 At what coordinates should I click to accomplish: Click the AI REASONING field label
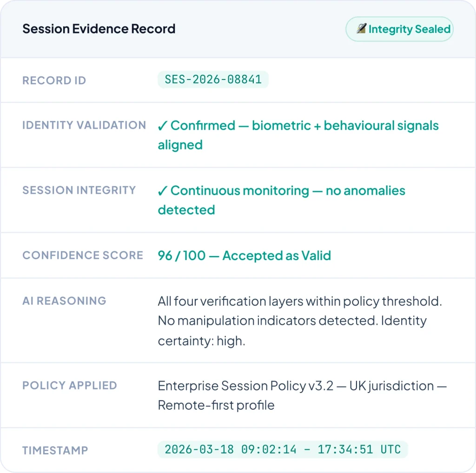pyautogui.click(x=64, y=301)
